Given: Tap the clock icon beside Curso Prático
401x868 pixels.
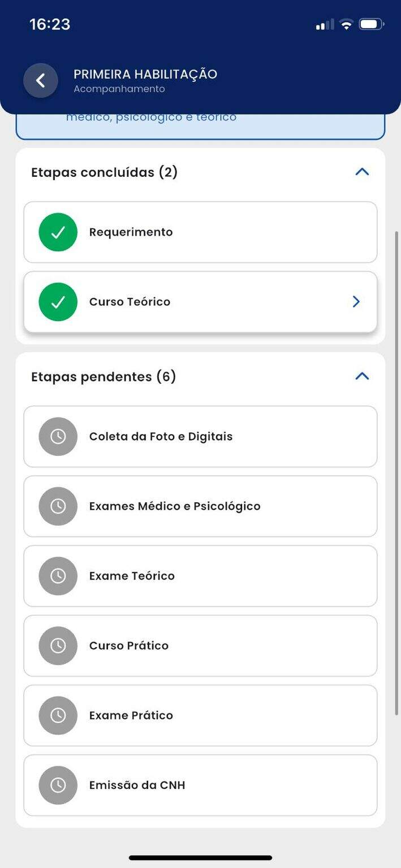Looking at the screenshot, I should tap(58, 645).
